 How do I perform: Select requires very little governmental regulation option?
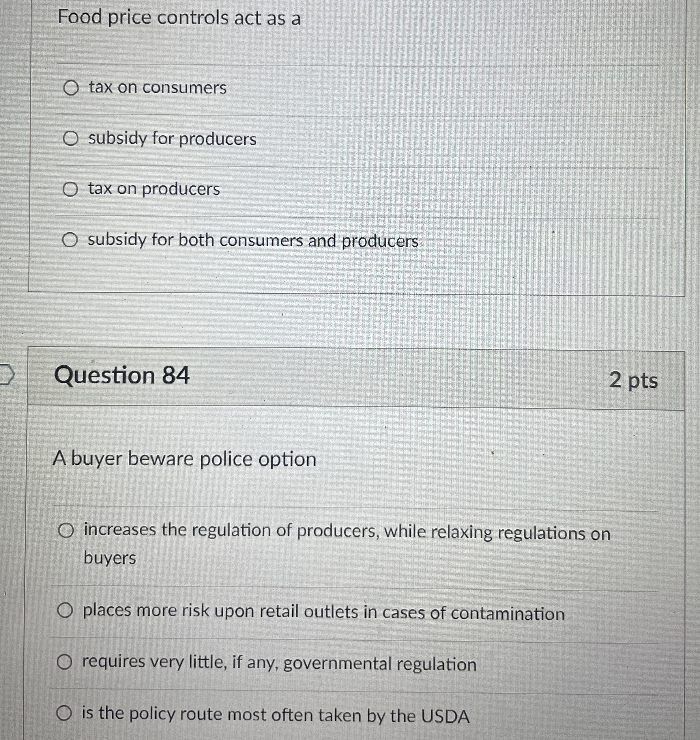click(64, 663)
